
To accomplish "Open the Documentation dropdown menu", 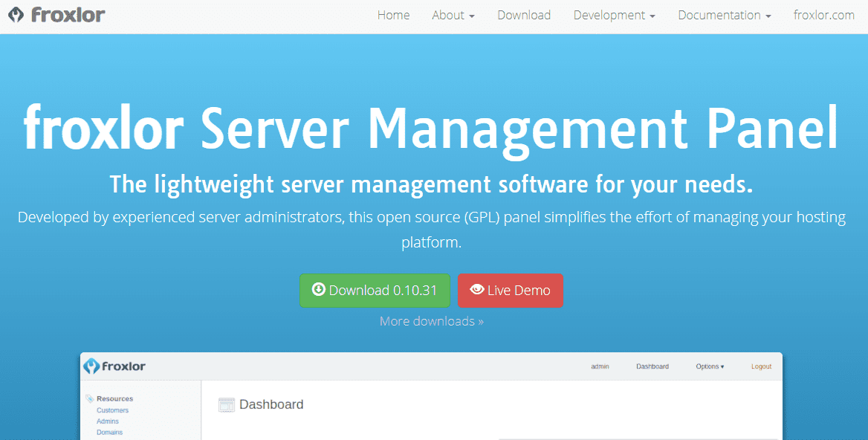I will click(x=725, y=16).
